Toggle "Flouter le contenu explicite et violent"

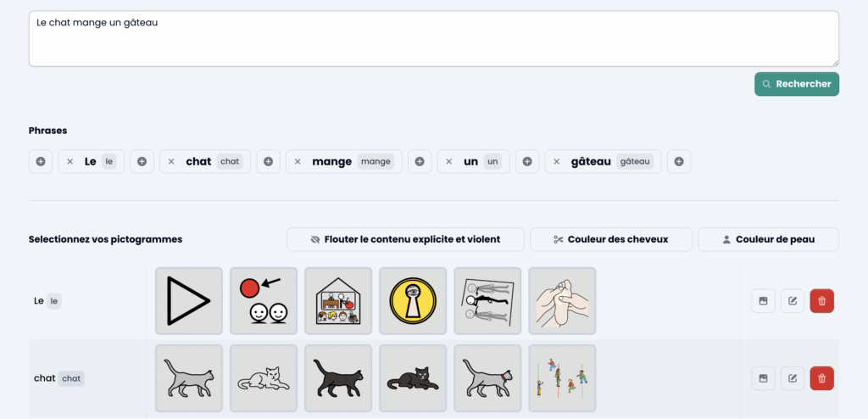point(405,239)
